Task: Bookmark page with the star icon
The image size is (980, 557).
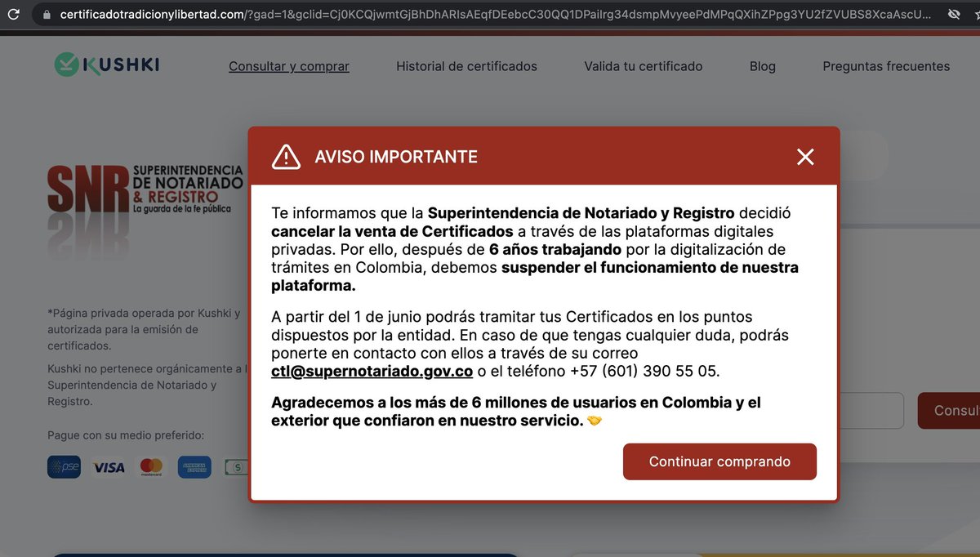Action: click(x=978, y=15)
